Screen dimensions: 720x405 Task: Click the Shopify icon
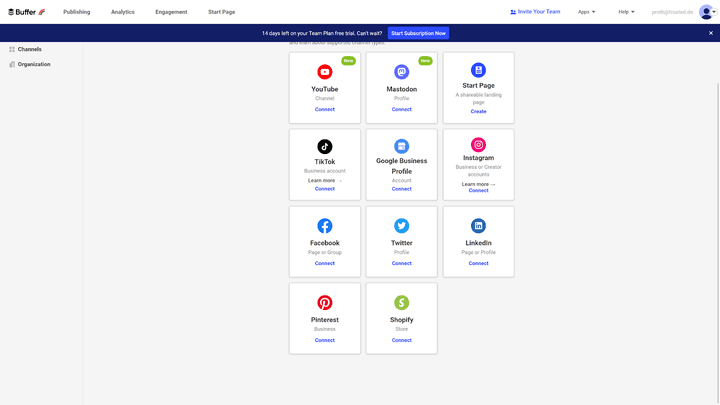[401, 303]
